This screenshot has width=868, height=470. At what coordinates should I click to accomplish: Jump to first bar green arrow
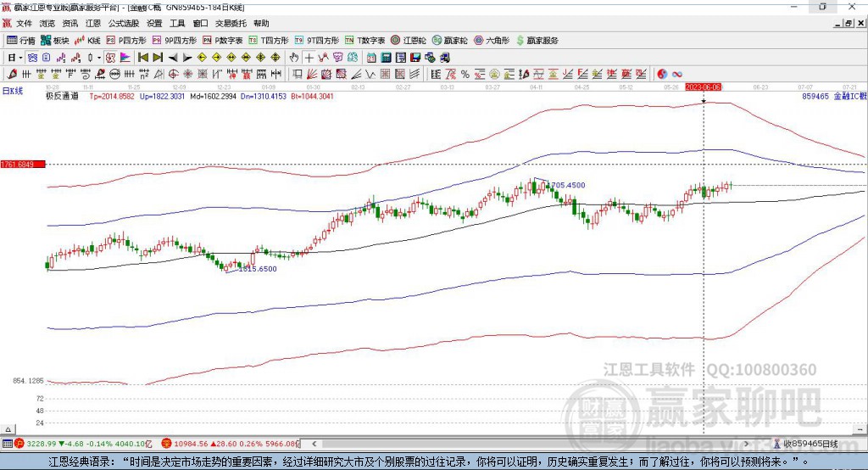143,58
